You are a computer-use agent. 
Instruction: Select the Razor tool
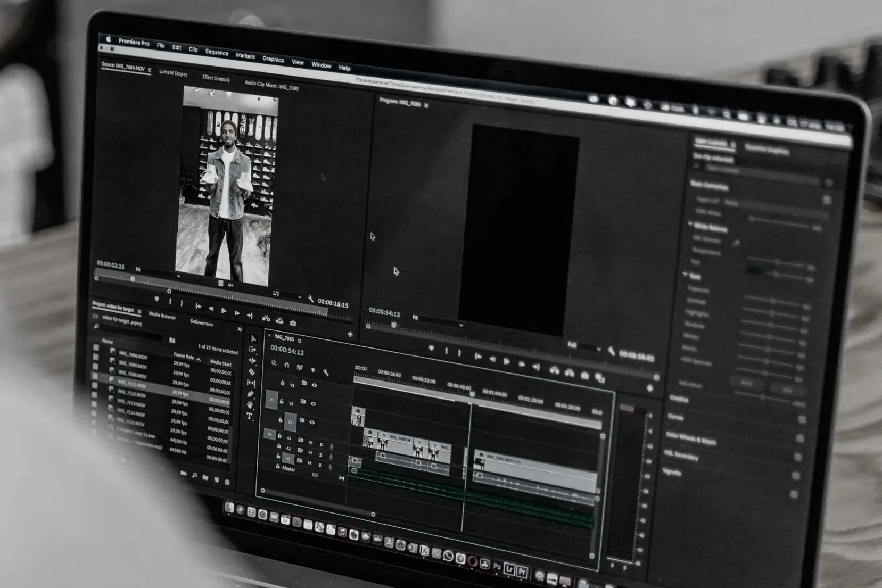[252, 372]
